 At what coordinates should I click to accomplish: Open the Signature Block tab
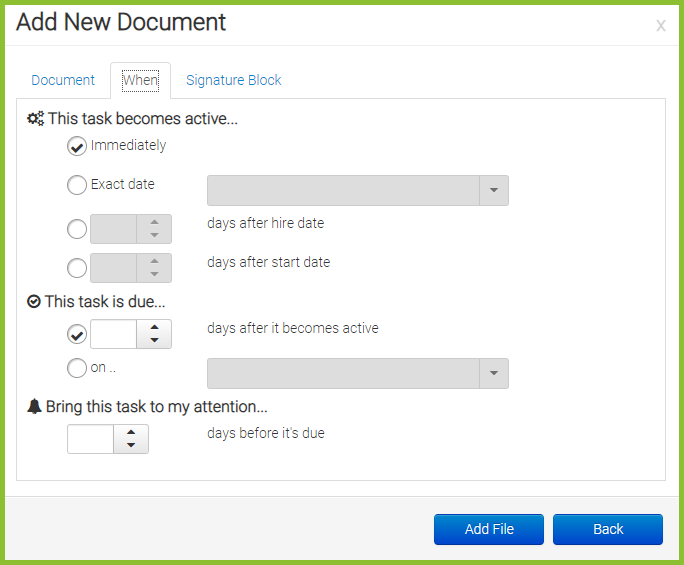pyautogui.click(x=233, y=80)
